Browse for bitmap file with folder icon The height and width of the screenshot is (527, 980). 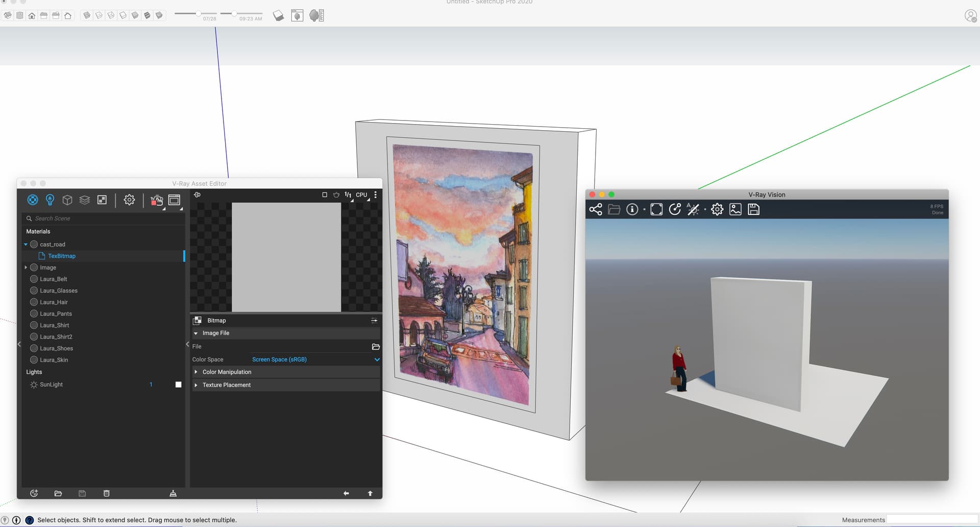(x=376, y=347)
